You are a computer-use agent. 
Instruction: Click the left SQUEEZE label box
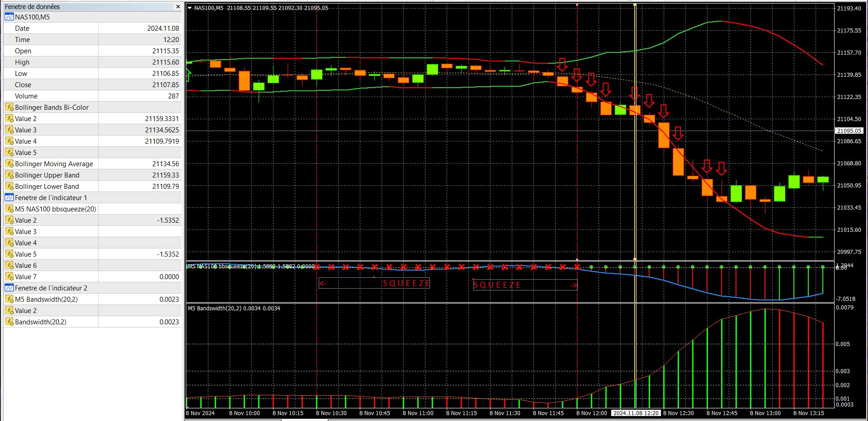374,283
